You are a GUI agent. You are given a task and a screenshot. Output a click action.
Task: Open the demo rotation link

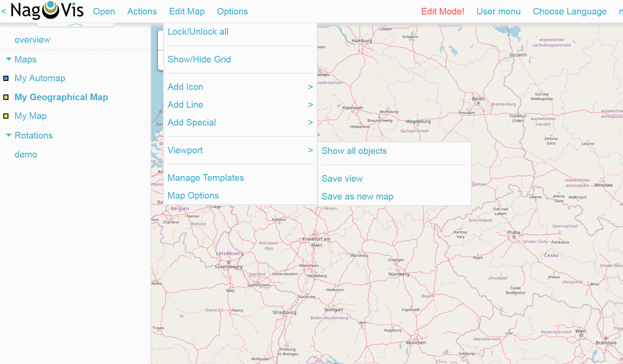26,155
